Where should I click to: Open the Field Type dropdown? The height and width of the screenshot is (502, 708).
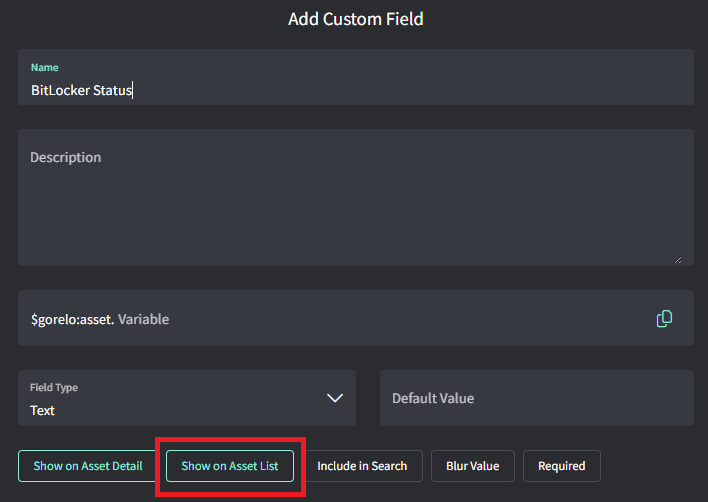pyautogui.click(x=187, y=398)
